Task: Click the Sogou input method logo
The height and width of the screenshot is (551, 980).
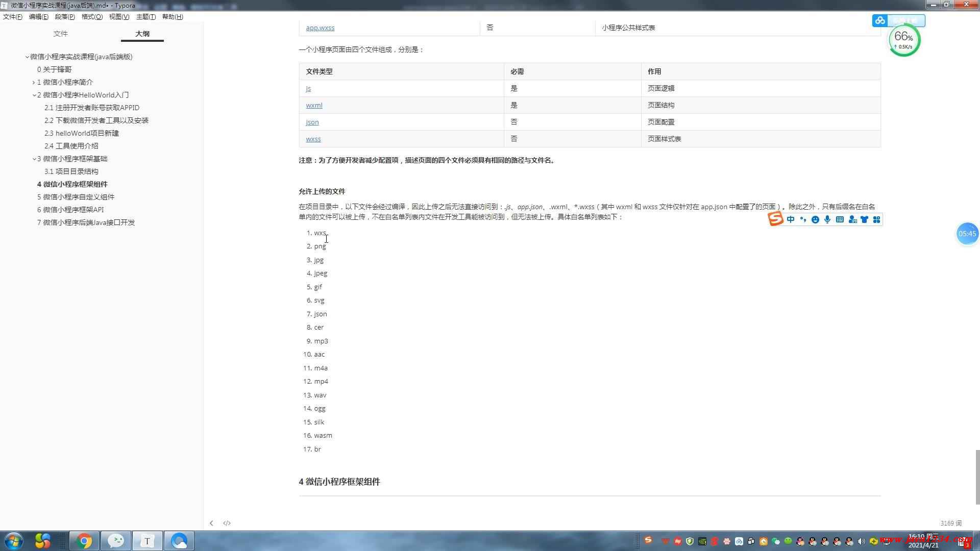Action: pos(775,219)
